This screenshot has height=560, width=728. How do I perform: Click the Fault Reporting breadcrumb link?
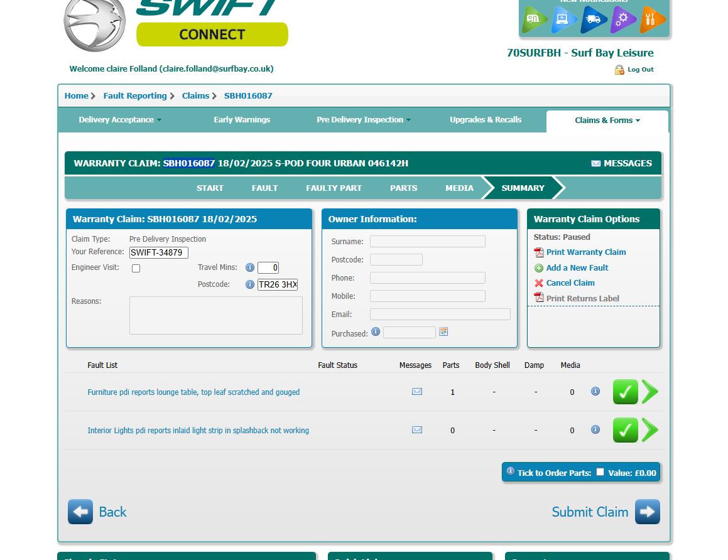pos(134,95)
